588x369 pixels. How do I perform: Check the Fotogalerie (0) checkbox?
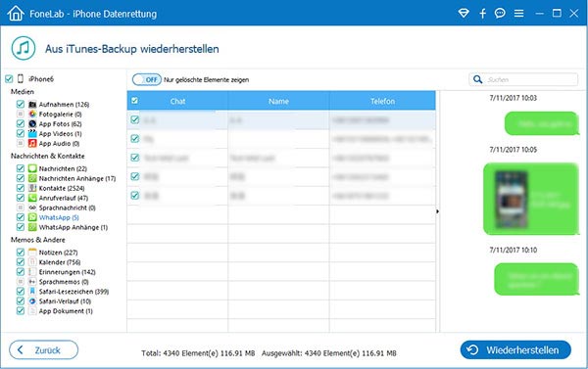pyautogui.click(x=21, y=114)
